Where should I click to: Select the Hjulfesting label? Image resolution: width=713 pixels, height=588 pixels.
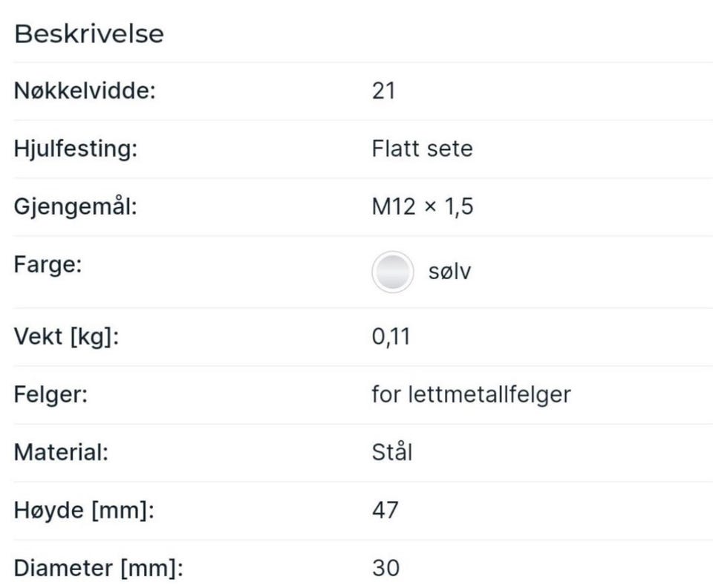[76, 149]
